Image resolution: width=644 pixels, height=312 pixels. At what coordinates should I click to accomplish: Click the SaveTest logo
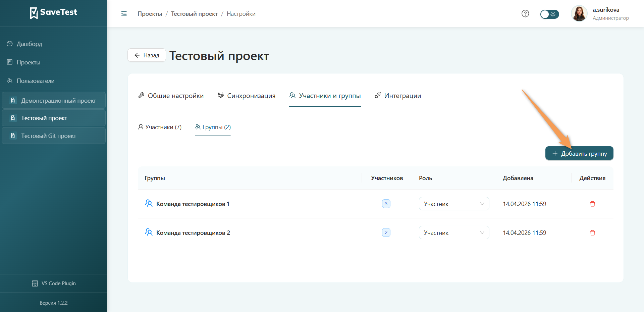pyautogui.click(x=54, y=13)
